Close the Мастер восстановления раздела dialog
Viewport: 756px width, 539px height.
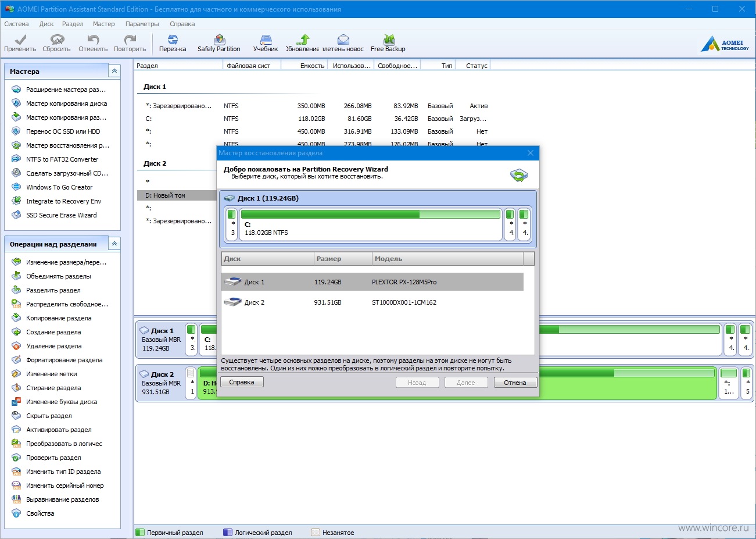531,153
